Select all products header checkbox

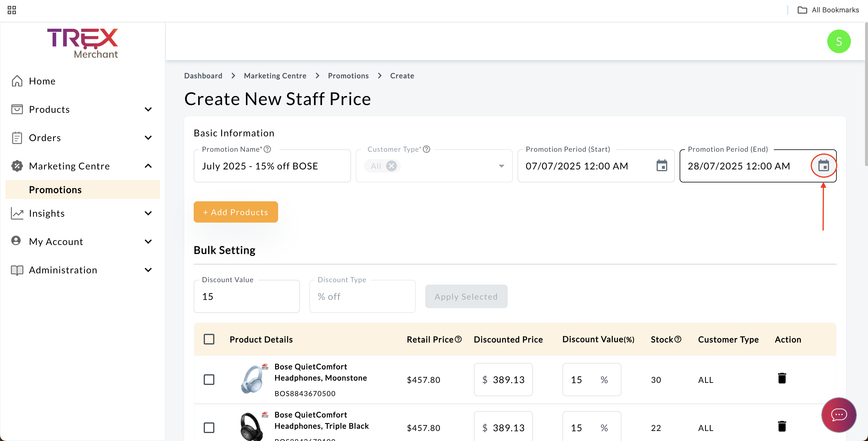coord(209,339)
